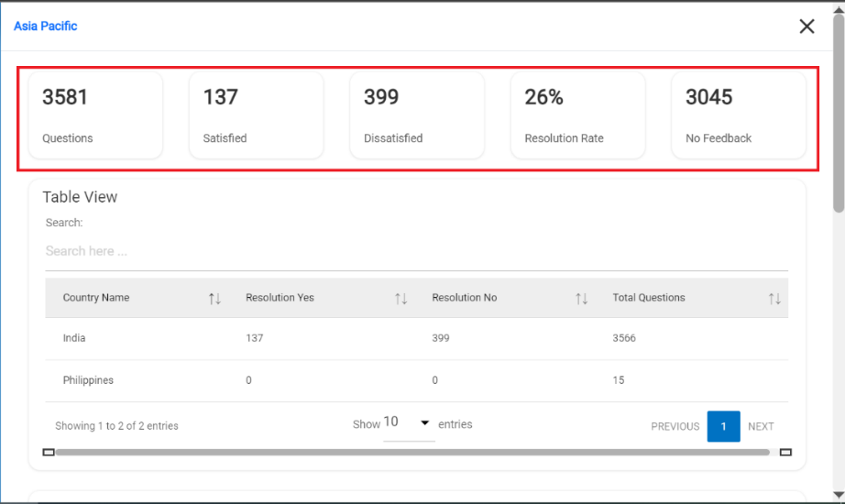Sort by Country Name column arrows
Screen dimensions: 845x504
click(x=214, y=299)
